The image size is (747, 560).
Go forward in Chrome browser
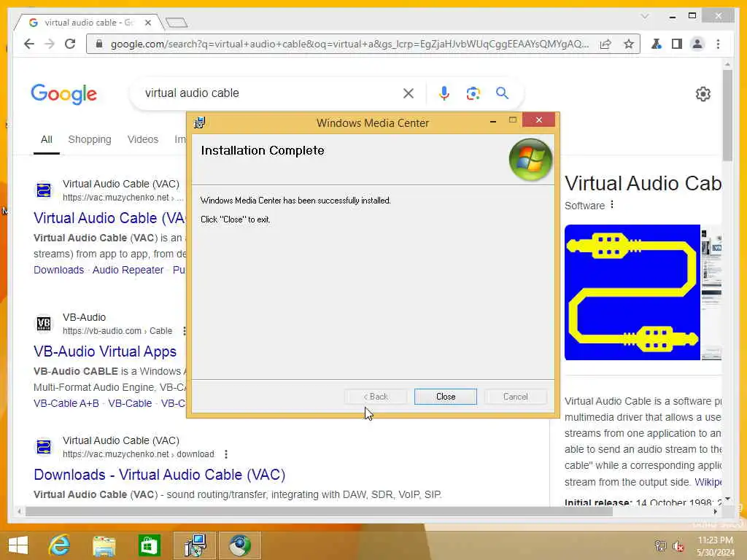pyautogui.click(x=50, y=44)
